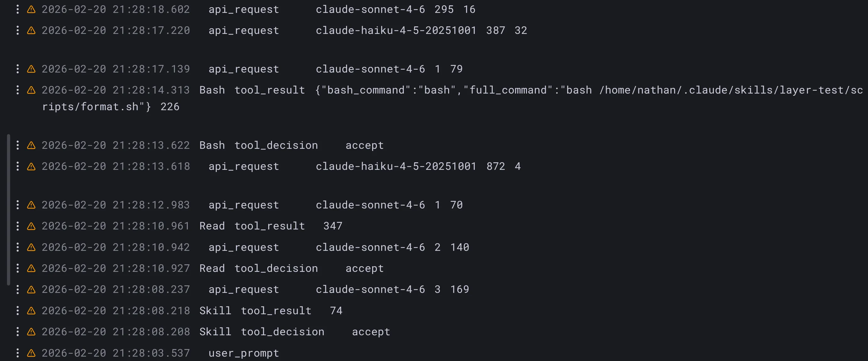Click claude-haiku-4-5-20251001 model on 872 row
The height and width of the screenshot is (361, 868).
coord(396,166)
